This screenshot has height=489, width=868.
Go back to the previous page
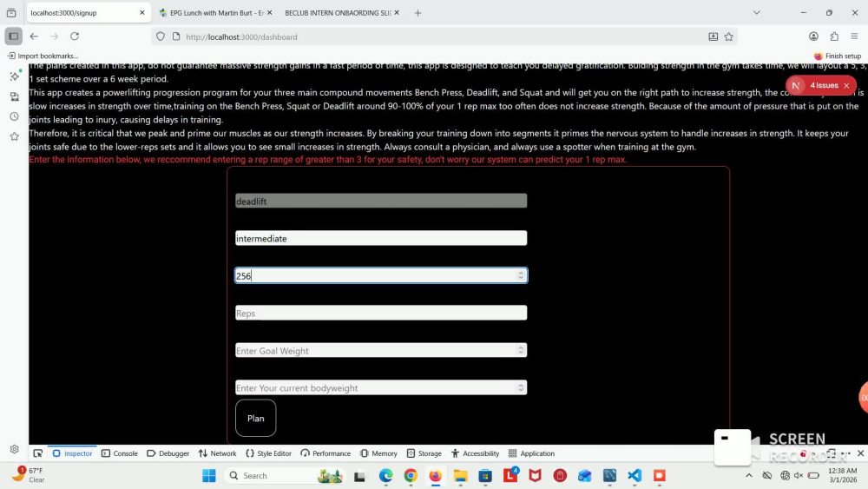pyautogui.click(x=35, y=36)
